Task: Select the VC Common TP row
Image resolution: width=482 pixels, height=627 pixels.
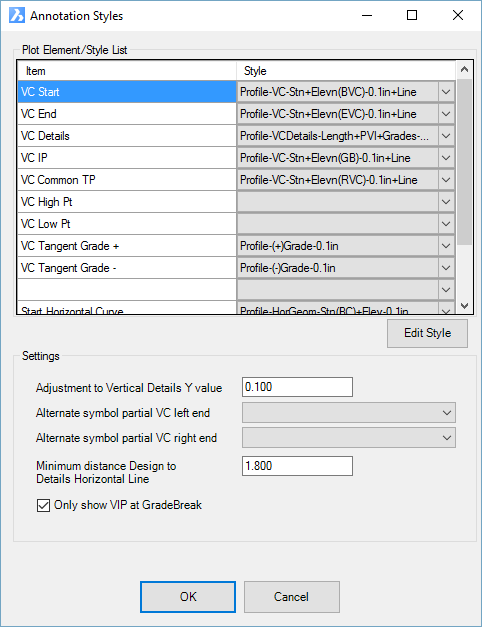Action: tap(127, 180)
